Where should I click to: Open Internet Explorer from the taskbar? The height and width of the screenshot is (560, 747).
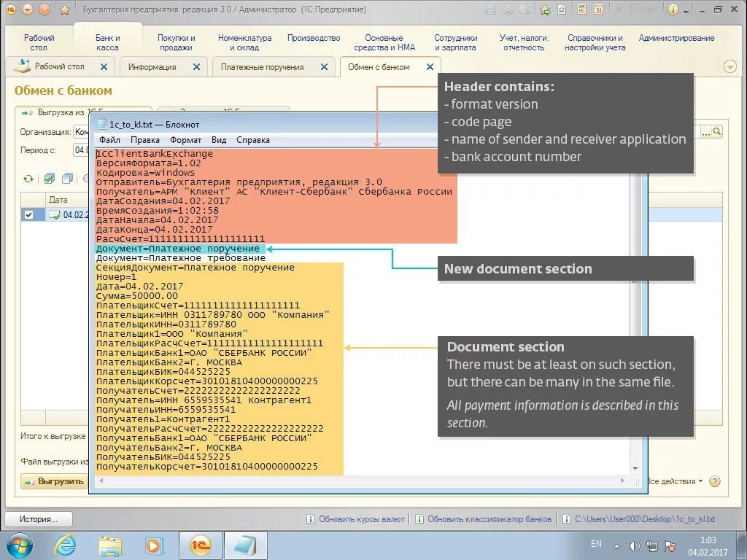tap(65, 545)
